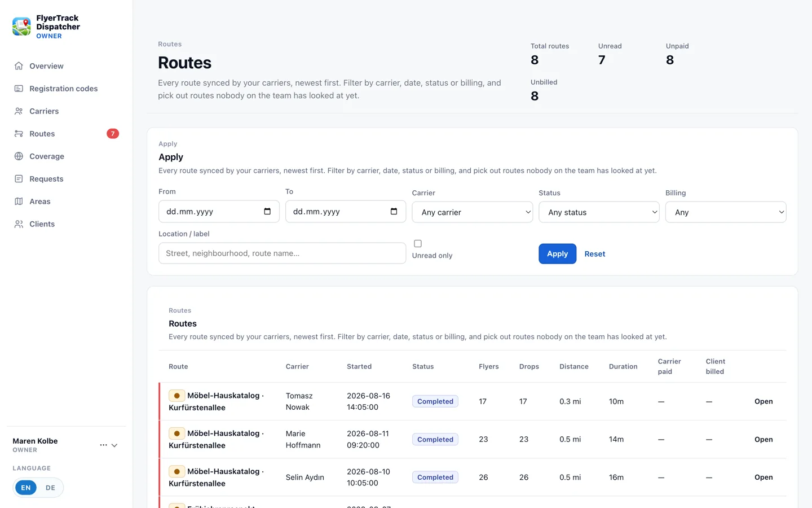Click the Completed badge in Selin Aydın row

[435, 477]
